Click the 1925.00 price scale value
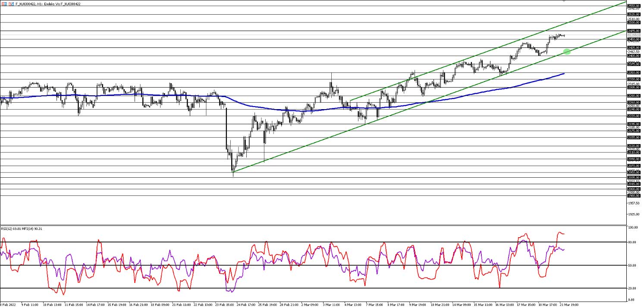This screenshot has height=308, width=644. (x=633, y=214)
